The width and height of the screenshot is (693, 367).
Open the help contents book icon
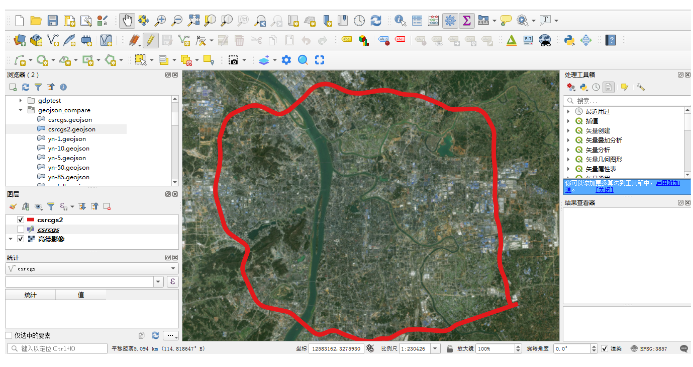pyautogui.click(x=610, y=40)
